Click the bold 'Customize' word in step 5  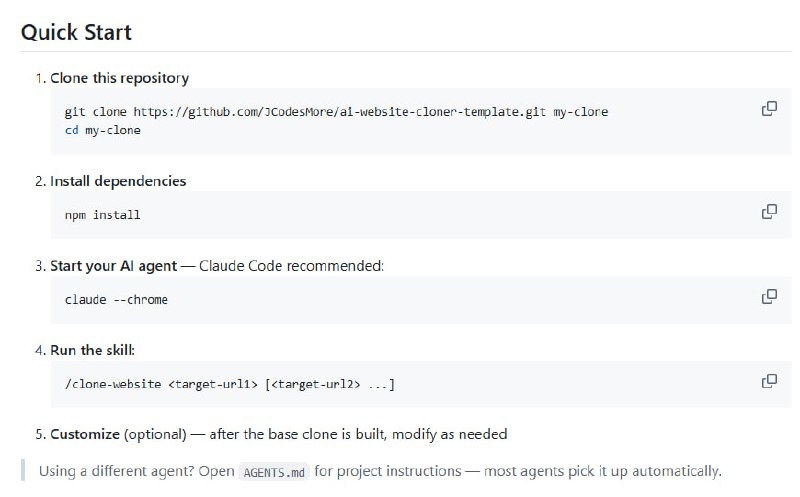pos(85,434)
